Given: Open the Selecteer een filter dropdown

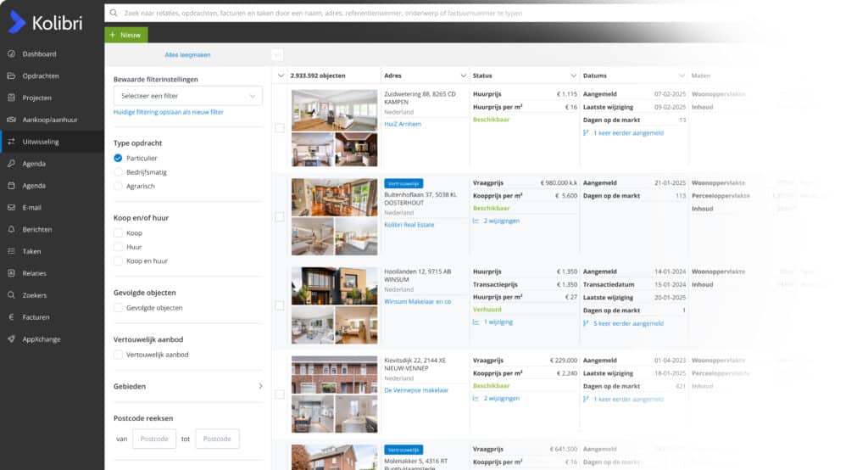Looking at the screenshot, I should pos(187,96).
